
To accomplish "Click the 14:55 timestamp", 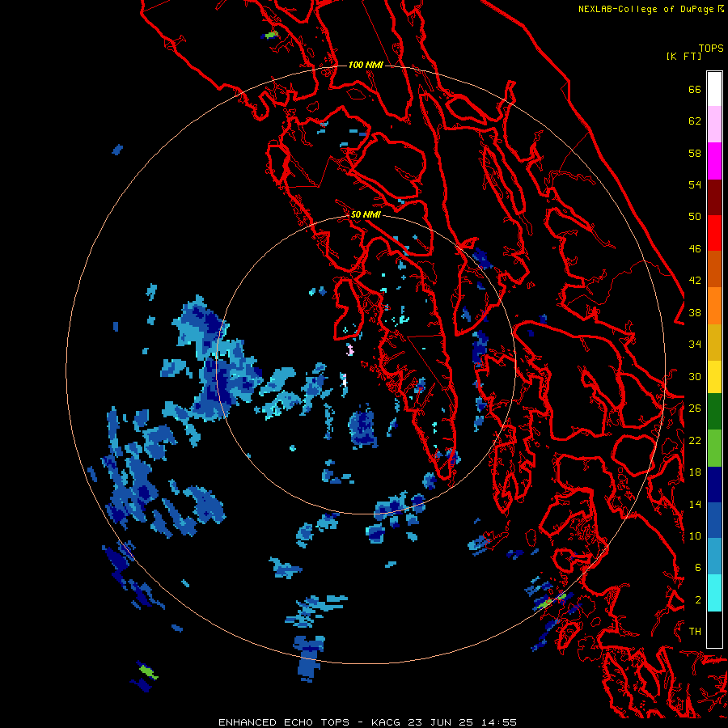I will tap(497, 722).
